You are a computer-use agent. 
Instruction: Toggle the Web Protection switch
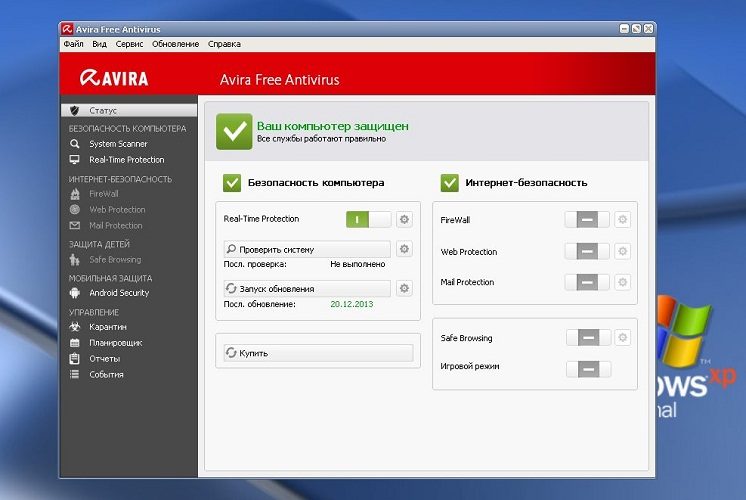pos(587,251)
